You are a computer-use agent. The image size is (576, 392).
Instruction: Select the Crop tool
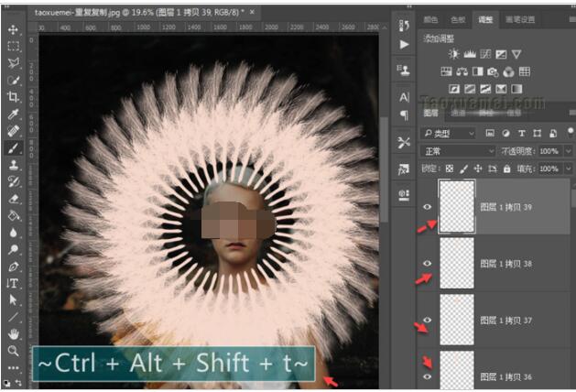click(13, 96)
